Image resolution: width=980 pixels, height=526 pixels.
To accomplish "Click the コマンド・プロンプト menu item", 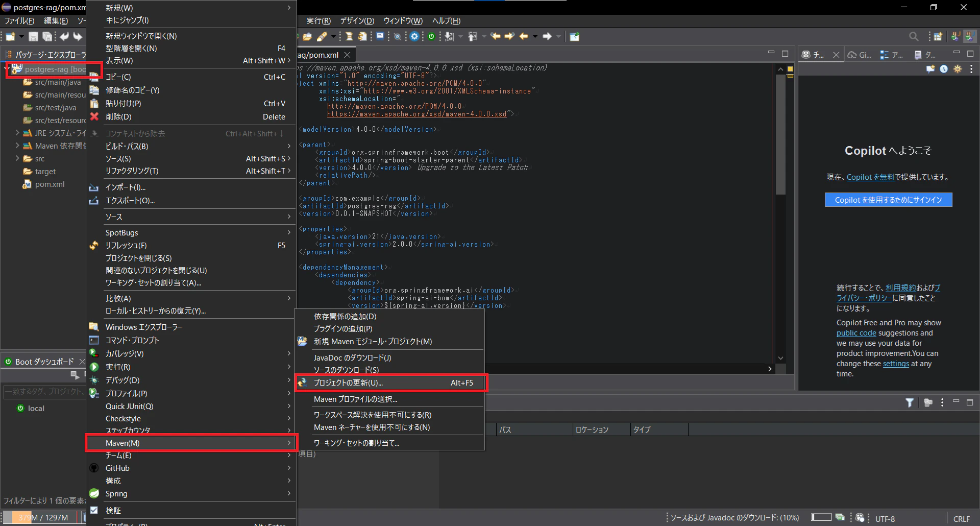I will click(191, 340).
